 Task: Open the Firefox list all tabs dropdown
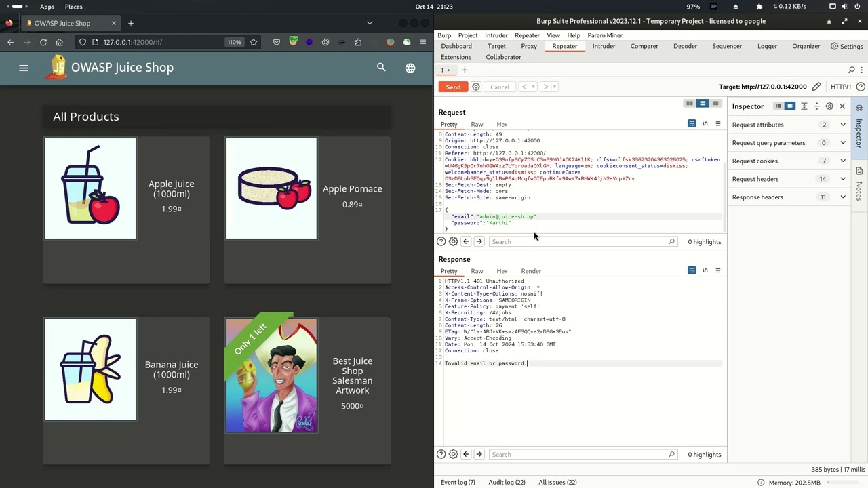370,23
